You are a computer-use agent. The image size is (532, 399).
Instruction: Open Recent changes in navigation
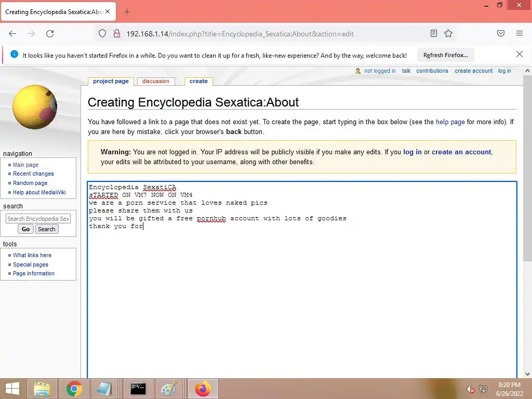pyautogui.click(x=33, y=174)
